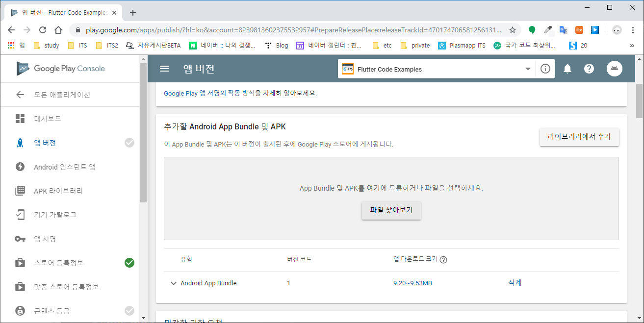This screenshot has height=323, width=644.
Task: Click the app releases rocket icon
Action: click(x=20, y=143)
